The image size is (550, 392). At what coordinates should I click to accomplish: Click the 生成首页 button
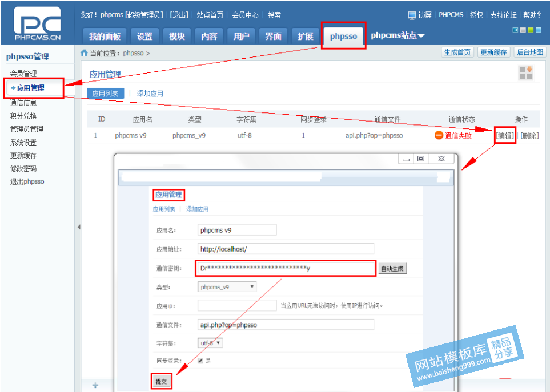click(x=457, y=52)
